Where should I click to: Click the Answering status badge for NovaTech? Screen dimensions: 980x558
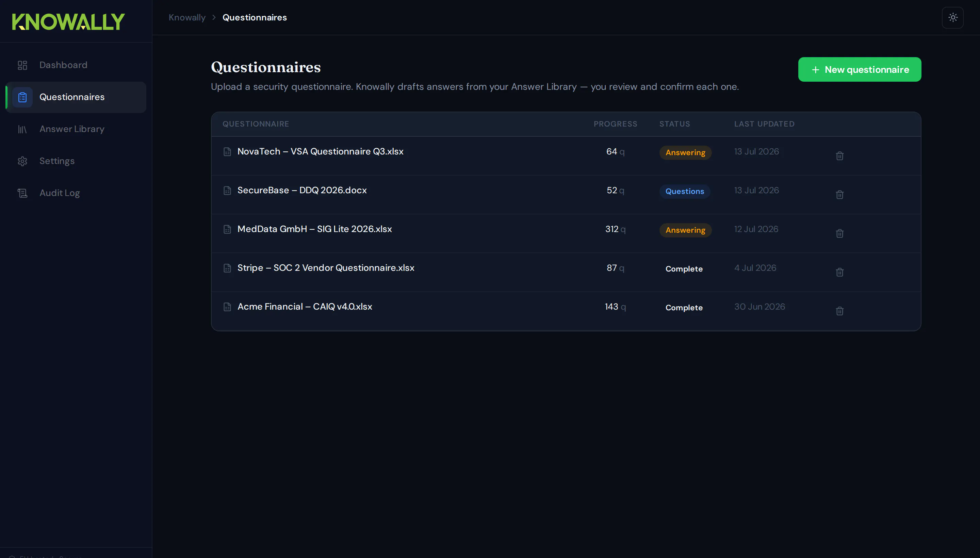point(685,152)
